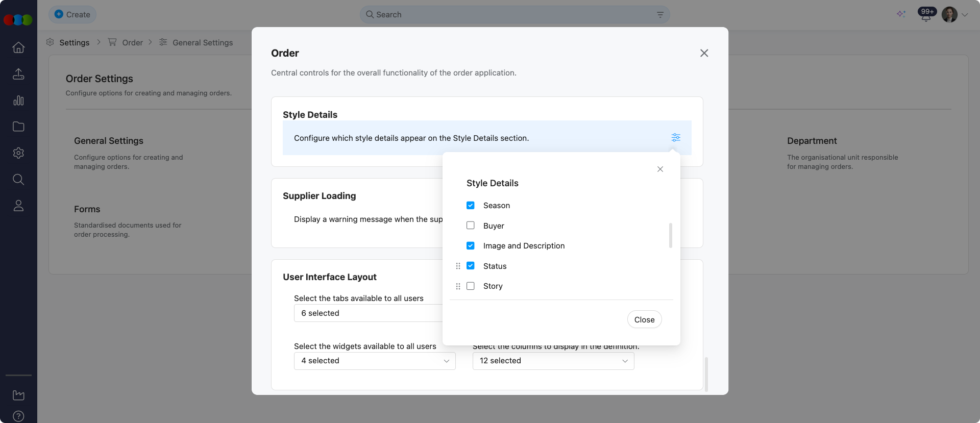
Task: Click the Create button
Action: (72, 15)
